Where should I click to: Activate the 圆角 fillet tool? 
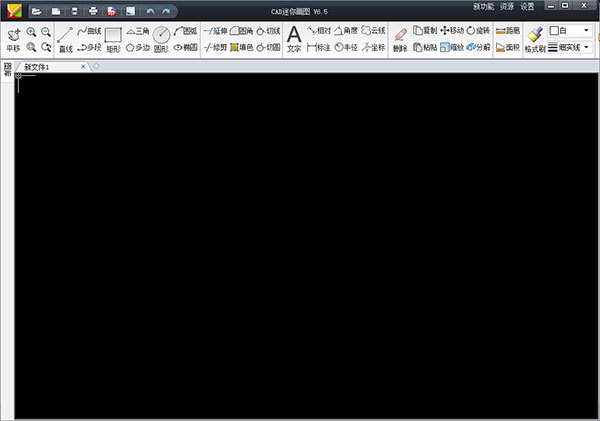[241, 31]
